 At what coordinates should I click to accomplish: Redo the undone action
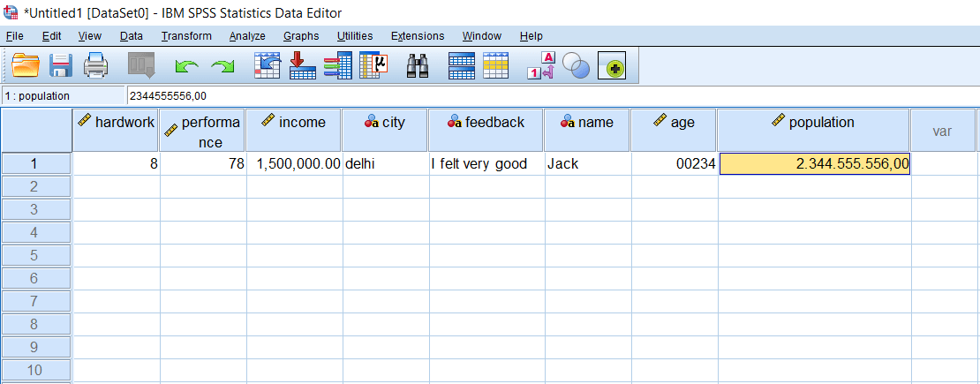pyautogui.click(x=222, y=65)
